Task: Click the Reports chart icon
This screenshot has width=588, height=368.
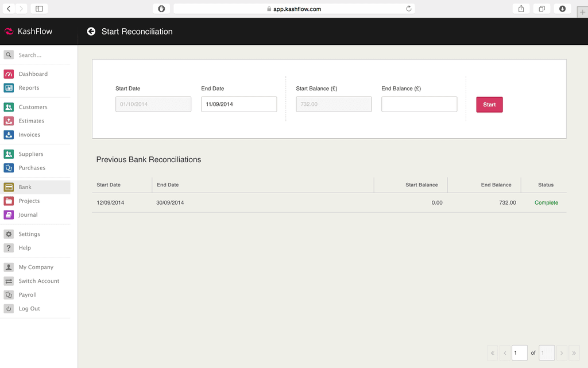Action: [9, 88]
